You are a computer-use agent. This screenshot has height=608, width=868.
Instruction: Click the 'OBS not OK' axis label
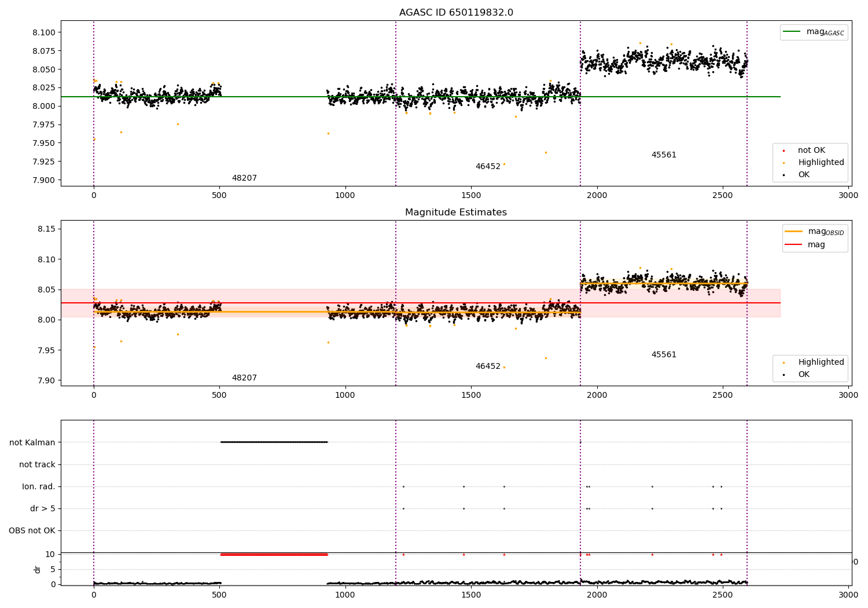(32, 531)
